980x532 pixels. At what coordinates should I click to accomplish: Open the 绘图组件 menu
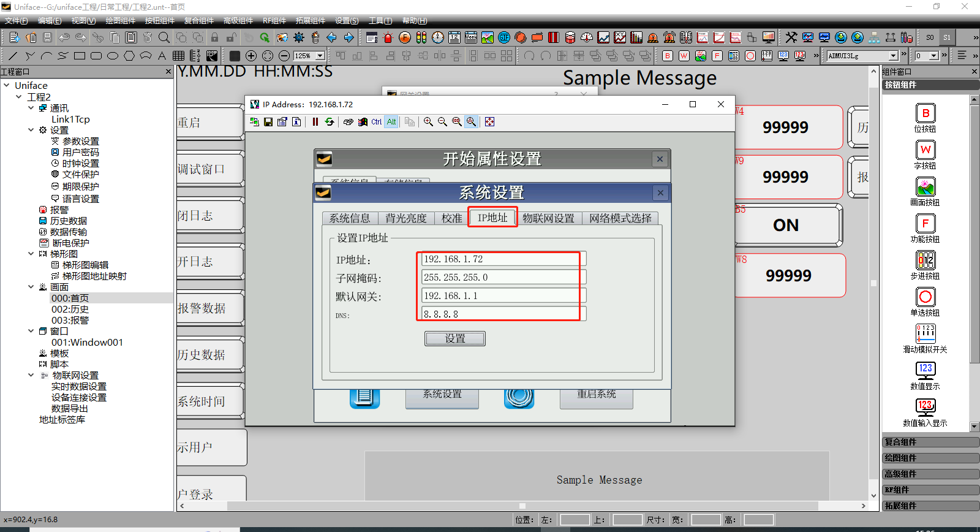(121, 21)
